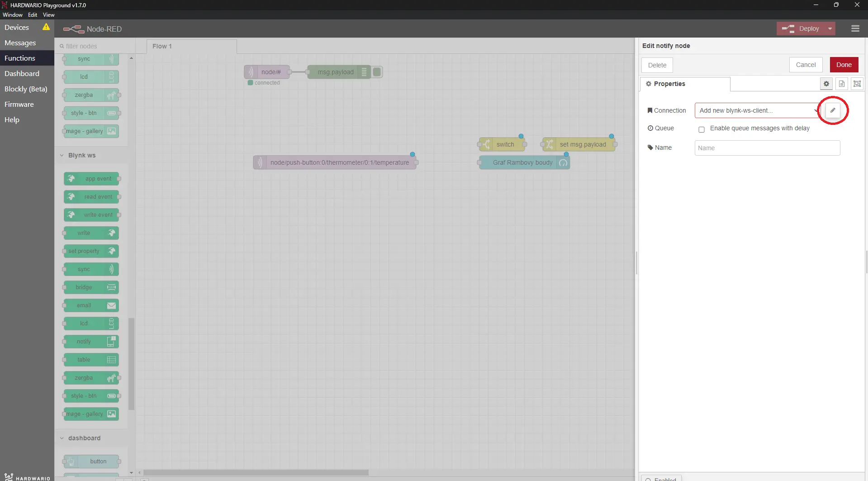Click the set msg.payload change node
This screenshot has height=481, width=868.
click(x=579, y=144)
